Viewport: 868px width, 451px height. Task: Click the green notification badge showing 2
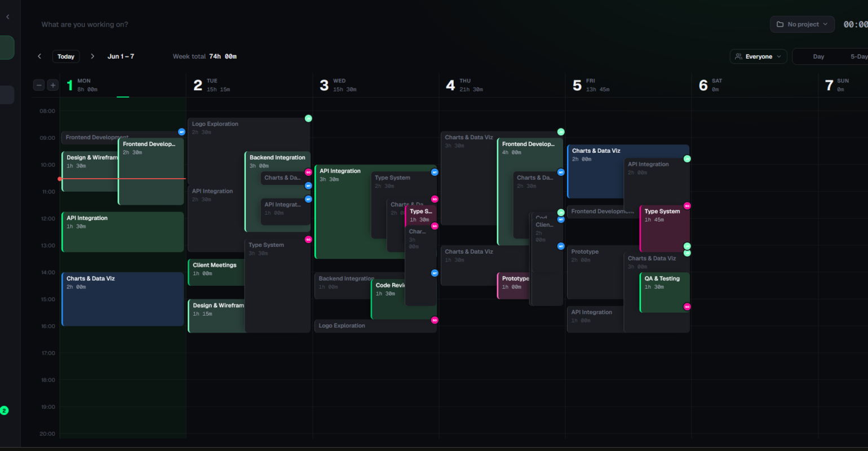click(5, 410)
